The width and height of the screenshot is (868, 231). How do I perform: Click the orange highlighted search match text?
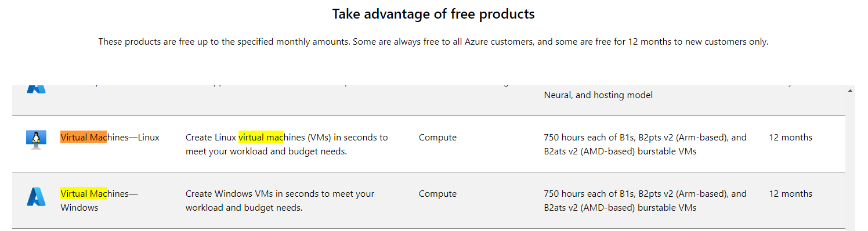click(83, 138)
